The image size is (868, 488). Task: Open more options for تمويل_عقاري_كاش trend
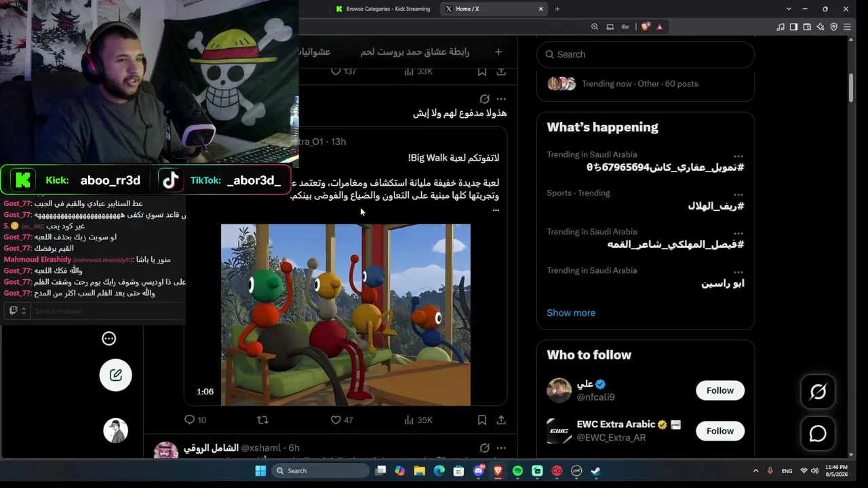click(738, 156)
